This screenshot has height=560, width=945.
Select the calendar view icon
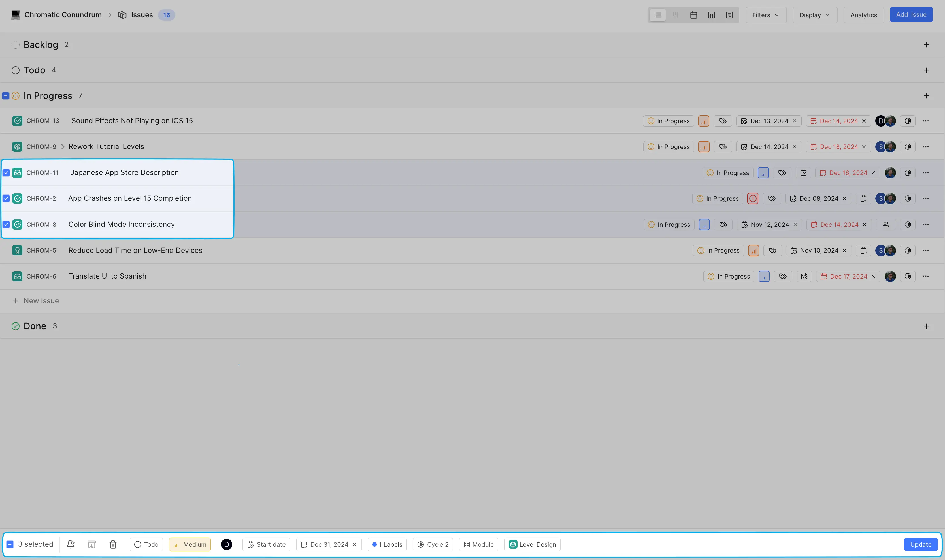tap(693, 14)
